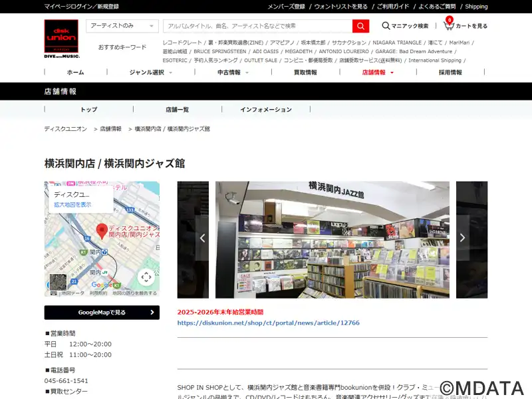This screenshot has width=532, height=399.
Task: Click keyword ADI OASIS
Action: point(265,51)
